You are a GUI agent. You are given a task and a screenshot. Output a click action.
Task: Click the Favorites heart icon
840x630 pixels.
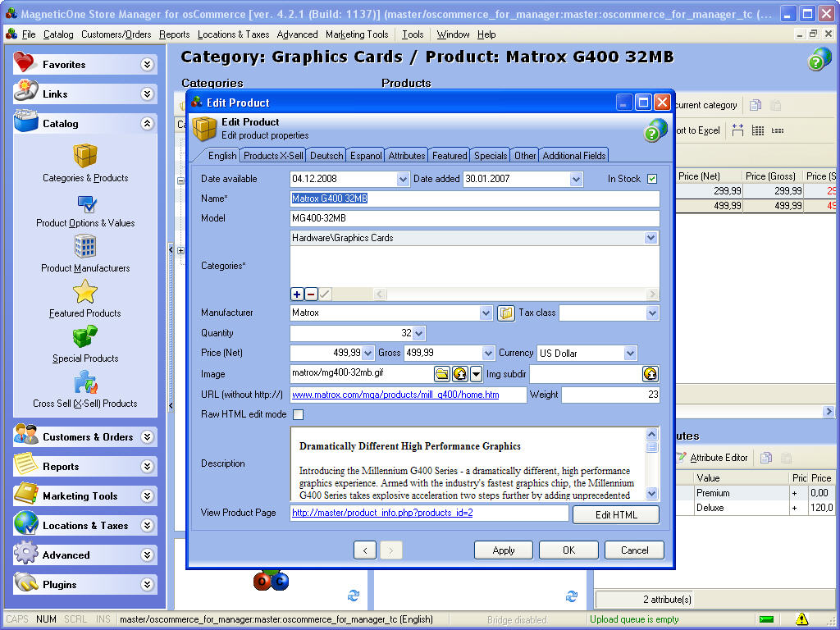(x=25, y=62)
